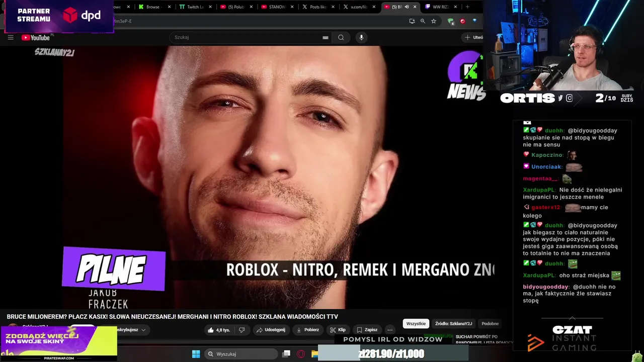Open a new browser tab with plus
This screenshot has height=362, width=644.
pos(467,7)
